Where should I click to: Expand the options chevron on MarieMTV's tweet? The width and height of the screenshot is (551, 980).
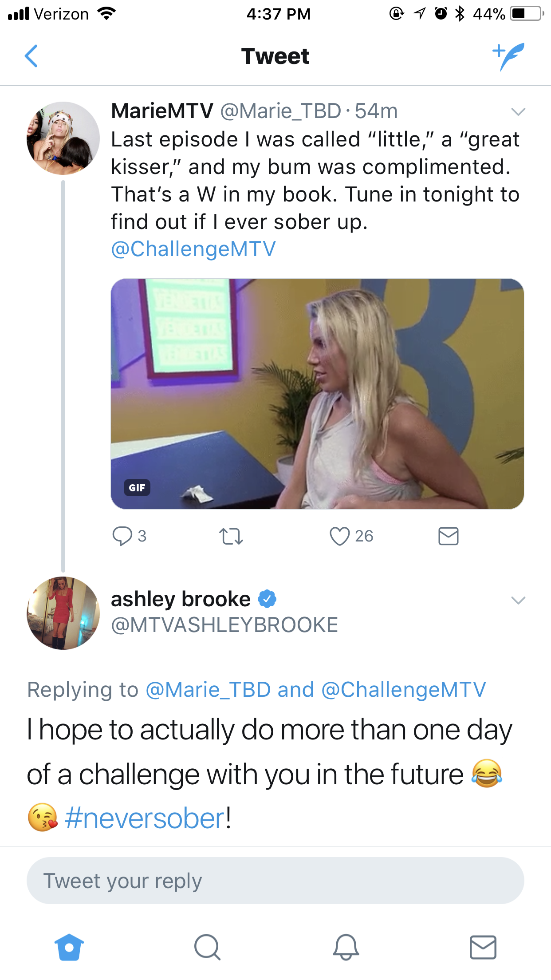(518, 111)
